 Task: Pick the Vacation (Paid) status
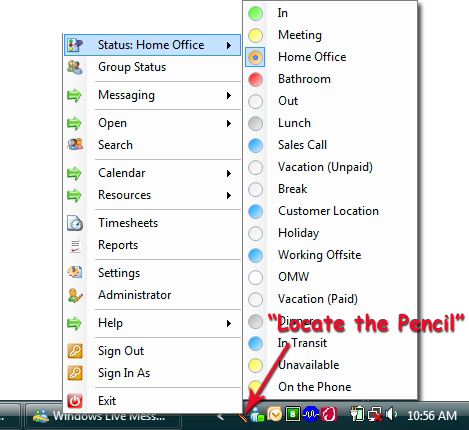click(x=330, y=299)
